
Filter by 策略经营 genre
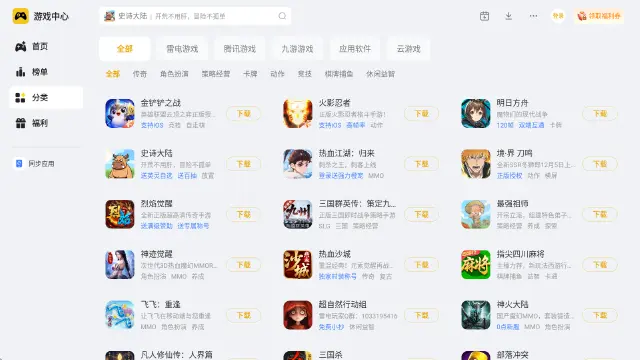(216, 74)
